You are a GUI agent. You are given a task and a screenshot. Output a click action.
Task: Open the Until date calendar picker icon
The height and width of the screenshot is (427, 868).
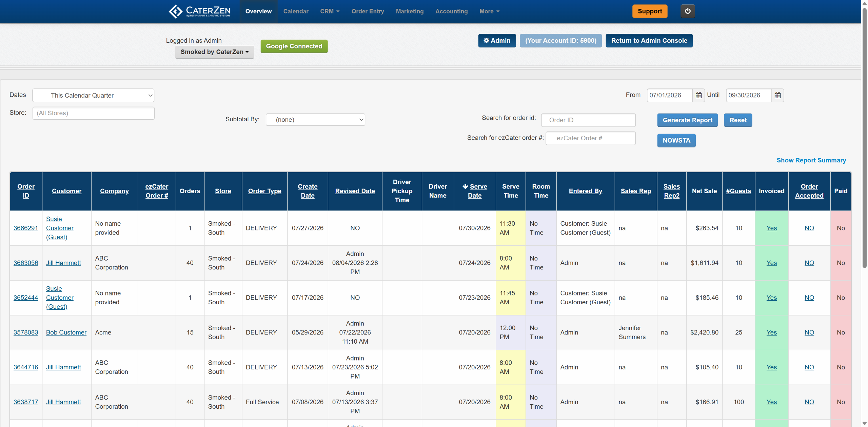pyautogui.click(x=777, y=95)
